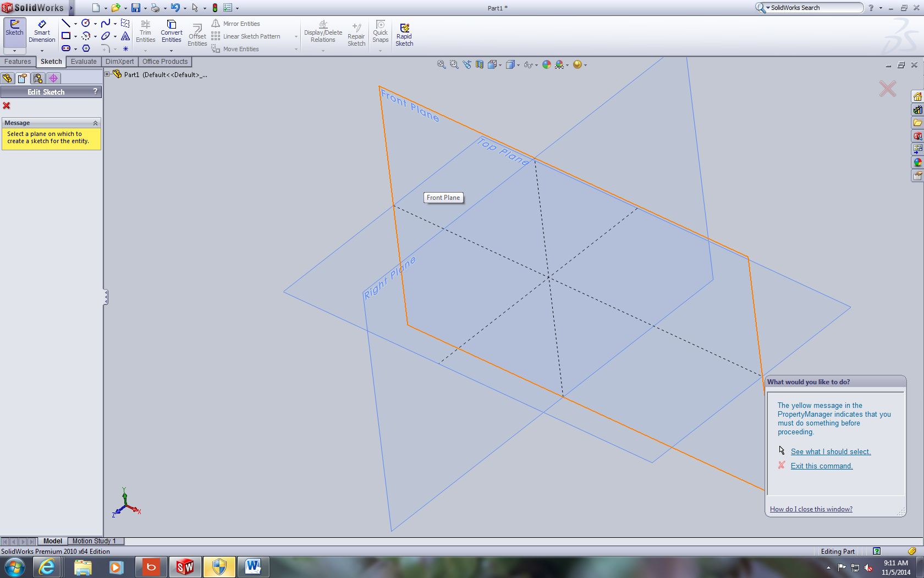Expand Part1 flyout tree node

tap(108, 74)
